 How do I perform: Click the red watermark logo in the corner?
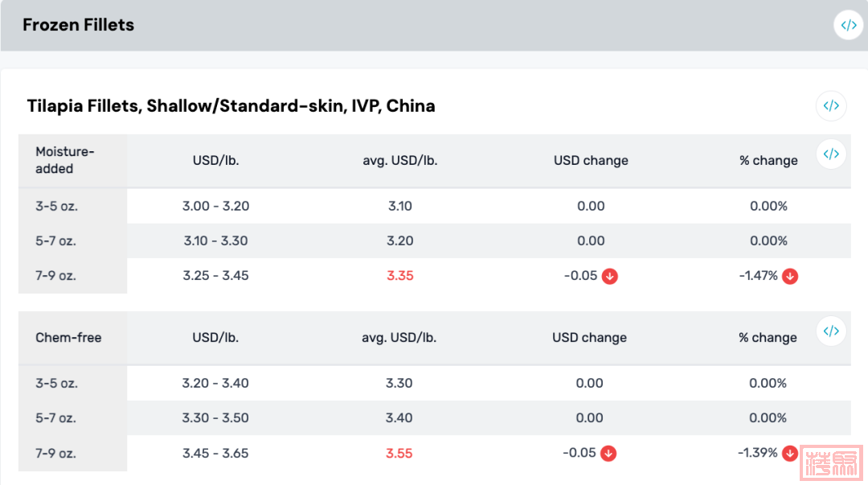point(834,464)
